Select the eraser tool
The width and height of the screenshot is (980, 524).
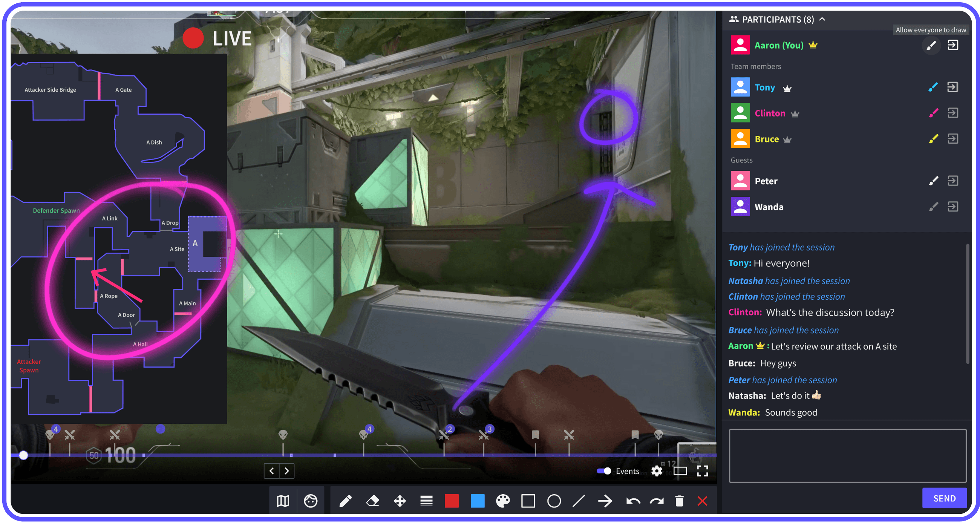372,501
